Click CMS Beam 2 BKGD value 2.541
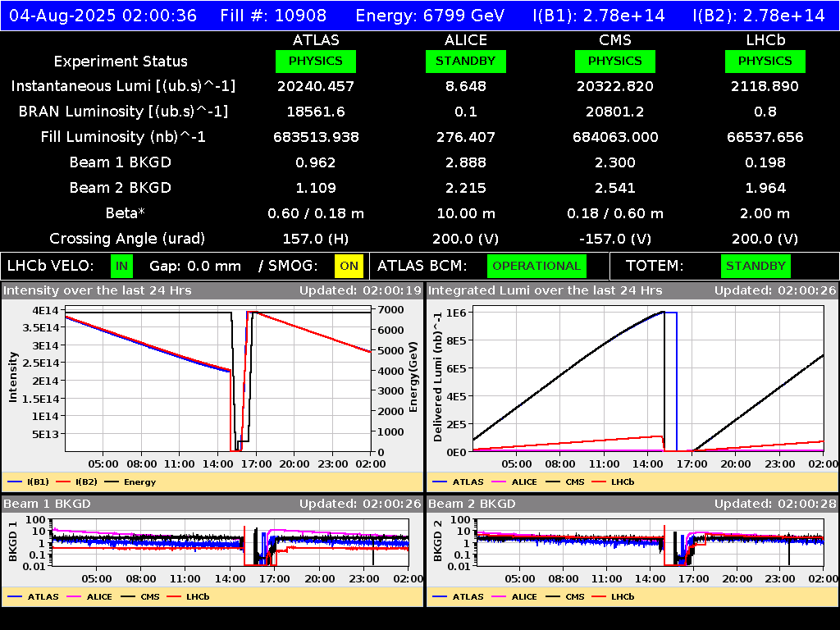The height and width of the screenshot is (630, 840). click(x=615, y=188)
